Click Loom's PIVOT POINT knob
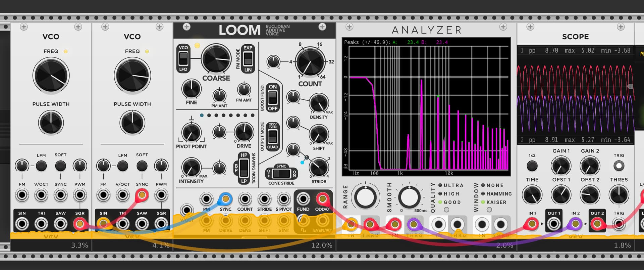The height and width of the screenshot is (270, 644). coord(191,132)
